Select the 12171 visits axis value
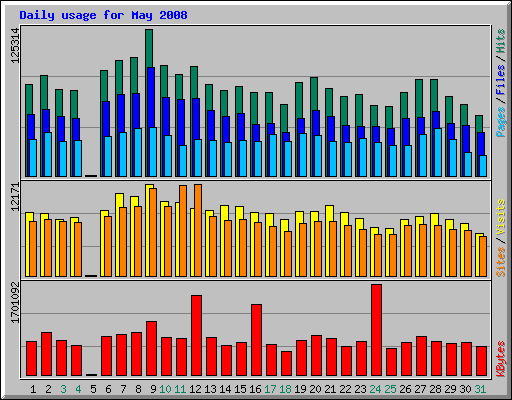Screen dimensions: 512x400 coord(15,197)
